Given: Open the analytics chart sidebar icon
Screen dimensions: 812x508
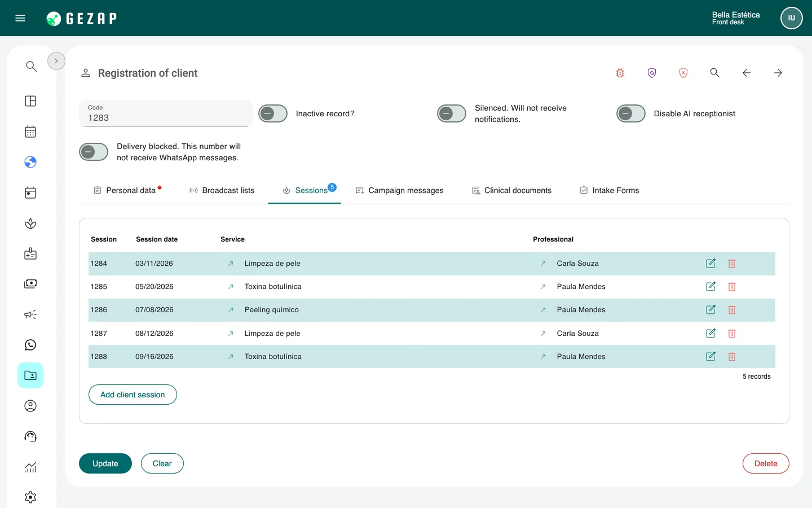Looking at the screenshot, I should tap(30, 467).
